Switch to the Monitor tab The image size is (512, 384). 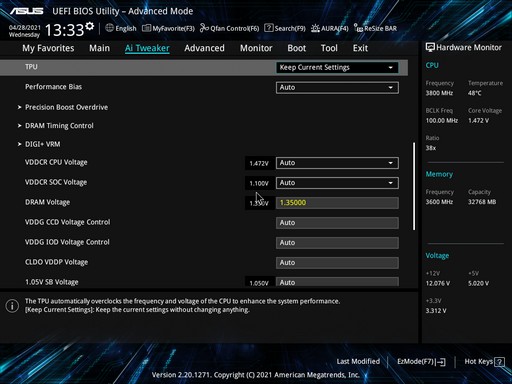point(256,48)
